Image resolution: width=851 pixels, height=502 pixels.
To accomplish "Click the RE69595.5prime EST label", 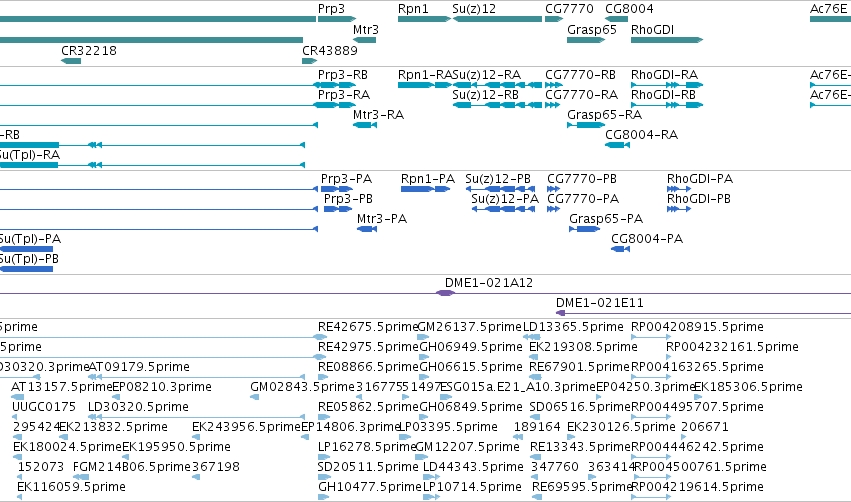I will [583, 487].
